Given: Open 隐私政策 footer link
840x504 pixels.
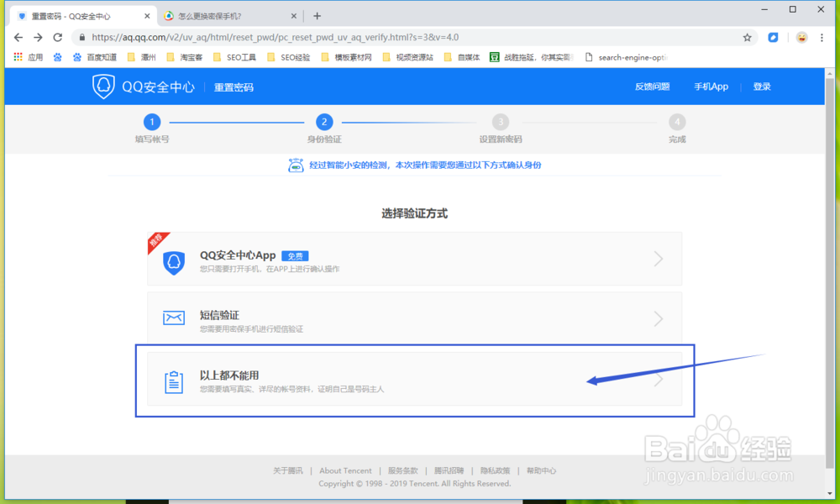Looking at the screenshot, I should 495,470.
